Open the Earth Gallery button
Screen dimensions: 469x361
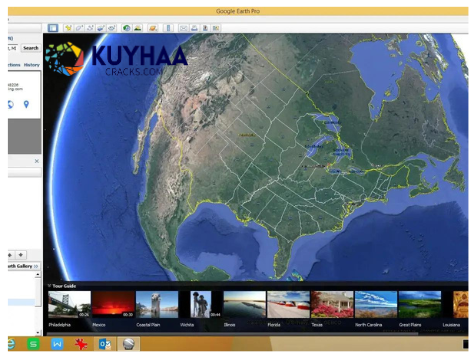coord(23,266)
